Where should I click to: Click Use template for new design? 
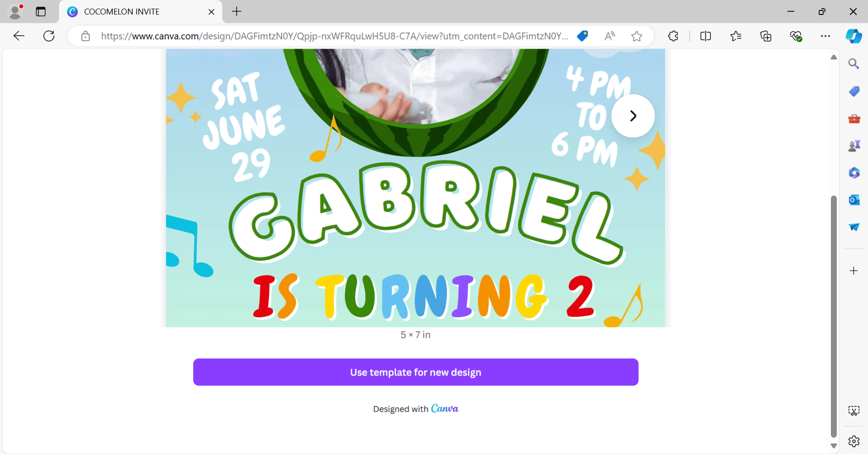(415, 372)
